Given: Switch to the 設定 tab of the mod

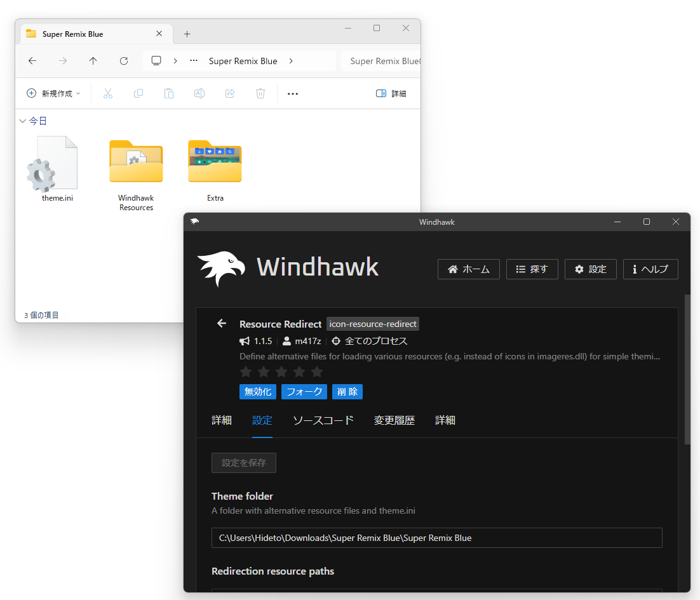Looking at the screenshot, I should [x=262, y=420].
